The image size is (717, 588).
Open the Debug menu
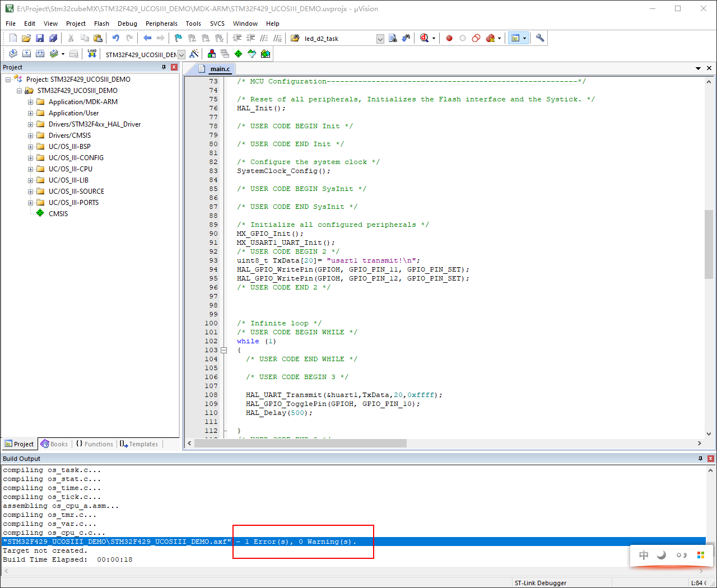(x=127, y=24)
